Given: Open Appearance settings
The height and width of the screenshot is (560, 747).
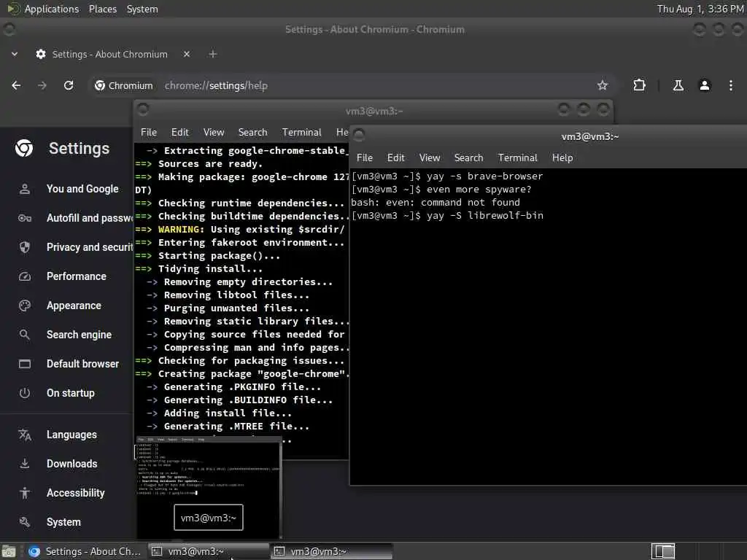Looking at the screenshot, I should coord(74,306).
